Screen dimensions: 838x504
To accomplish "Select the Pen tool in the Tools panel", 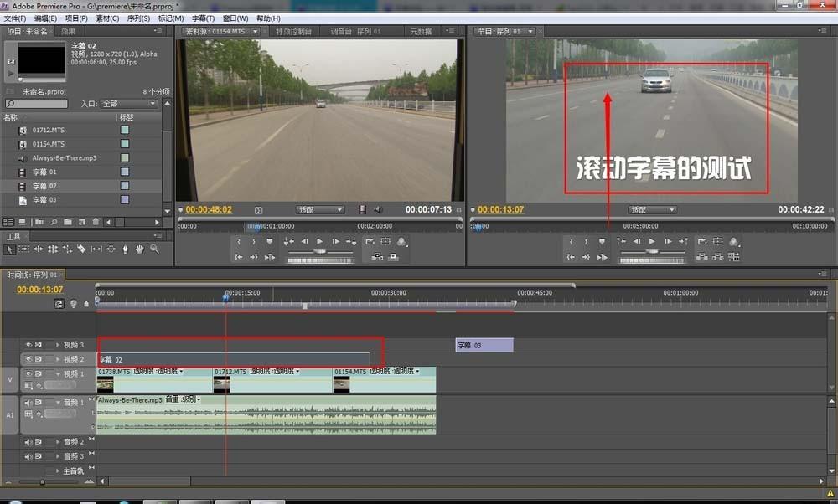I will point(125,249).
